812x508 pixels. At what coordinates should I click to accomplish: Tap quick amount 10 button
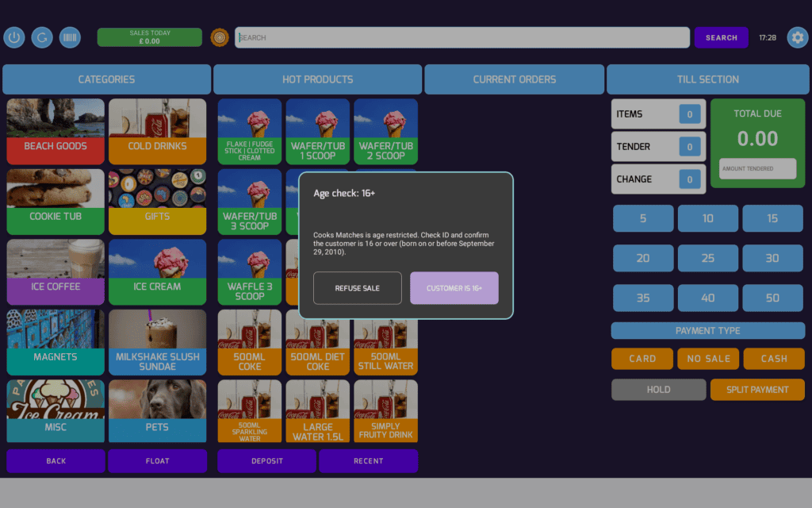[x=708, y=218]
